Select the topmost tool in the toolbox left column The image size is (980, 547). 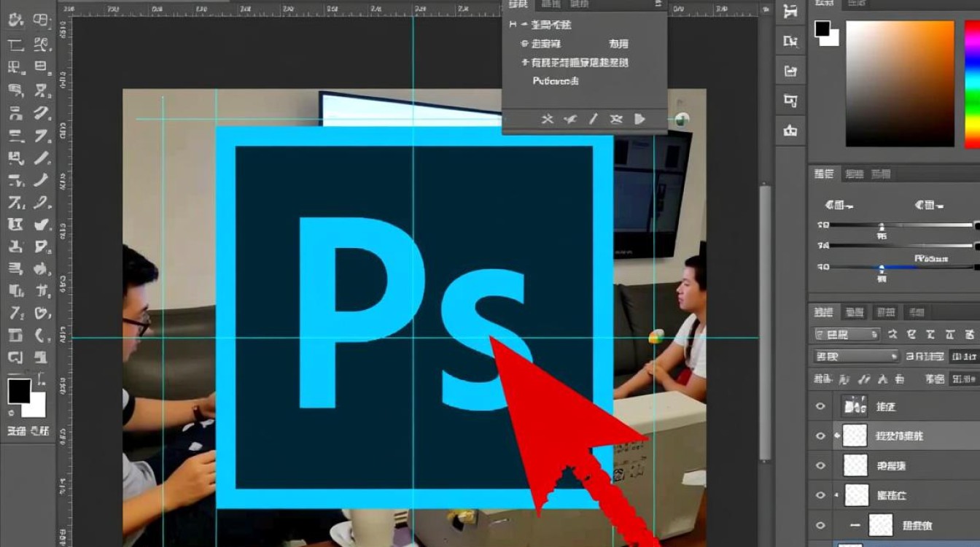pos(15,20)
